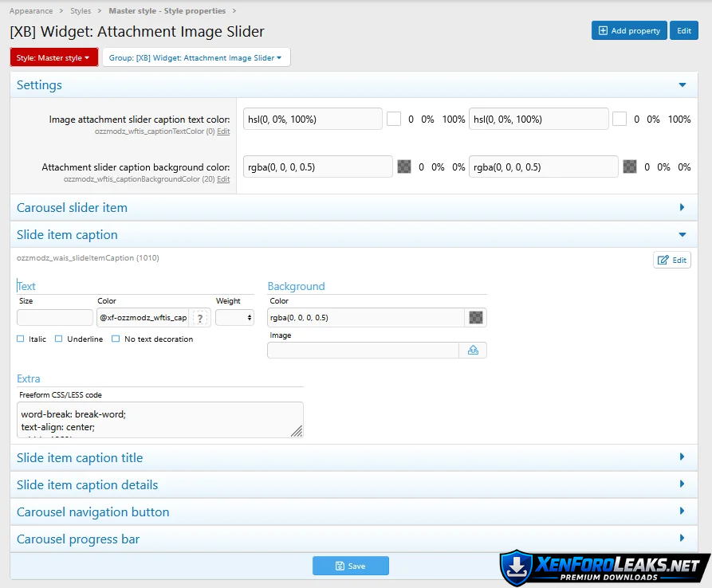
Task: Click into the Freeform CSS/LESS code box
Action: 159,419
